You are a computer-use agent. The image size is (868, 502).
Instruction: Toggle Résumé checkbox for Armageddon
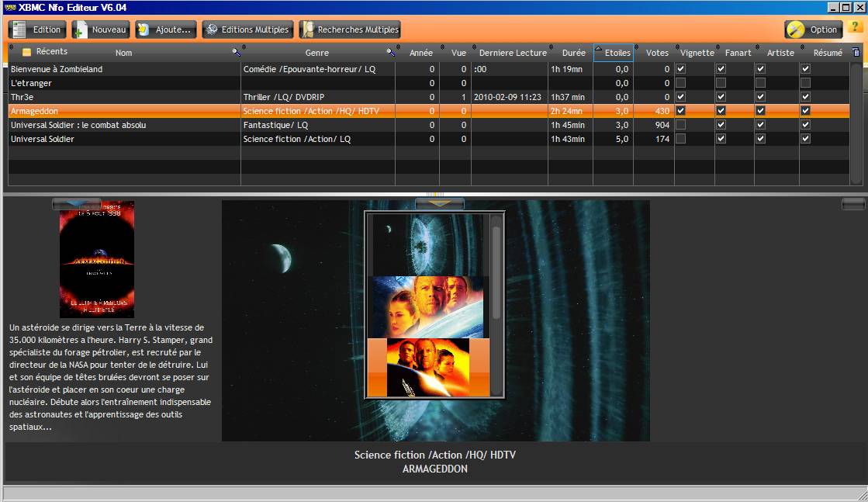805,111
